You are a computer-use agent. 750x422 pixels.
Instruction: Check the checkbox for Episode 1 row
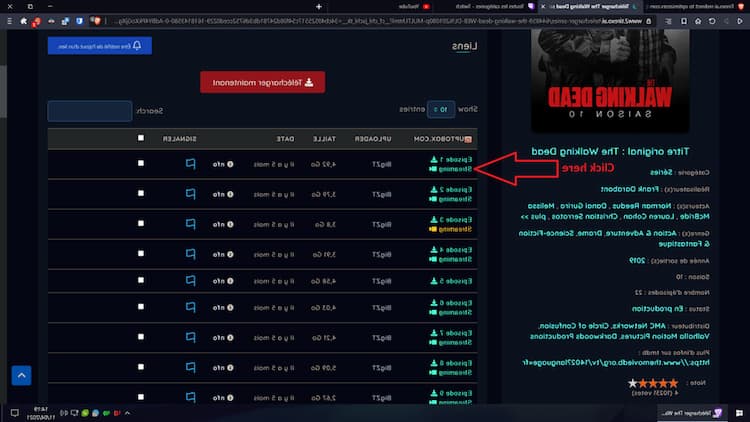141,163
